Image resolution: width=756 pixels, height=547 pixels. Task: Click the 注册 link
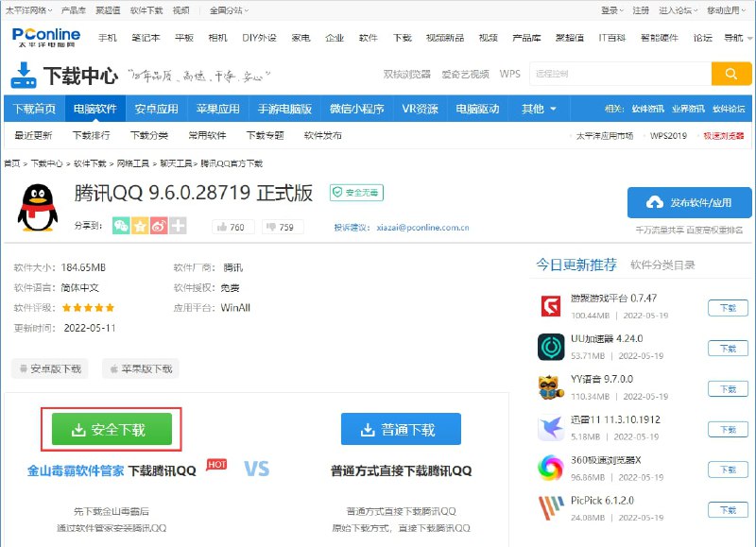pos(641,10)
